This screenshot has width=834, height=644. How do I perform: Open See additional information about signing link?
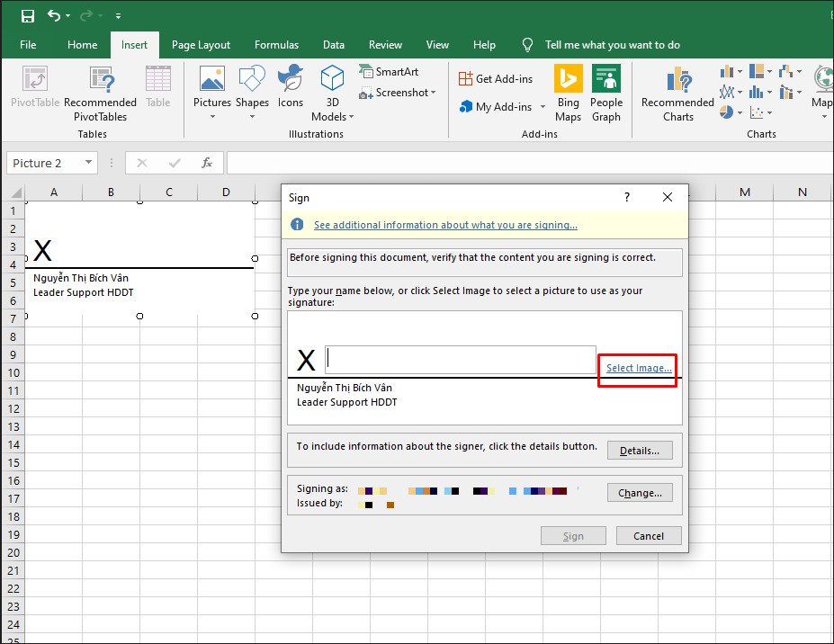(445, 225)
